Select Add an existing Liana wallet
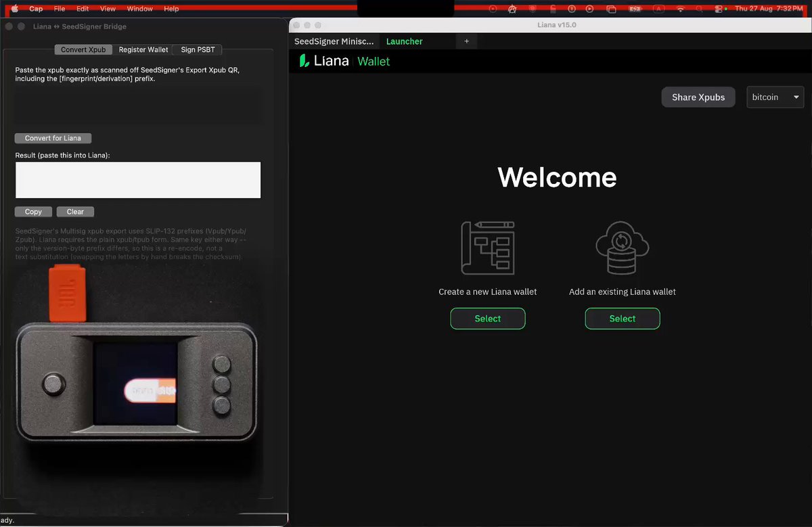812x527 pixels. [x=623, y=319]
